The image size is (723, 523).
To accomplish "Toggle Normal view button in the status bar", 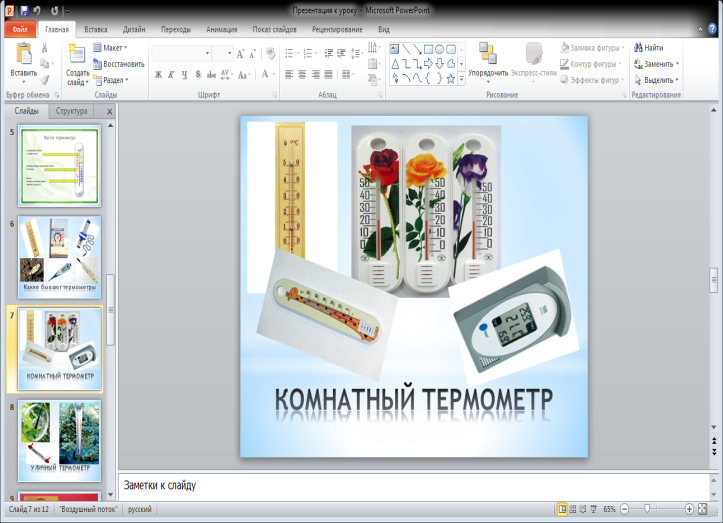I will pos(563,509).
